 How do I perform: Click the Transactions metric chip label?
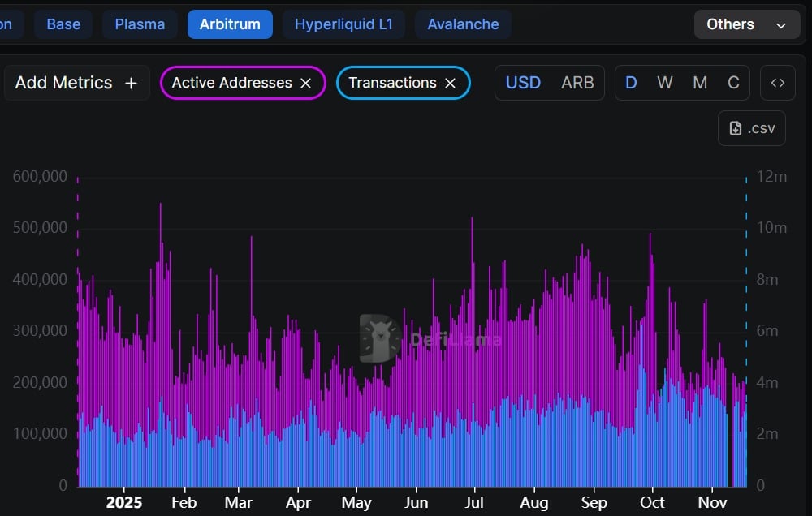[392, 83]
